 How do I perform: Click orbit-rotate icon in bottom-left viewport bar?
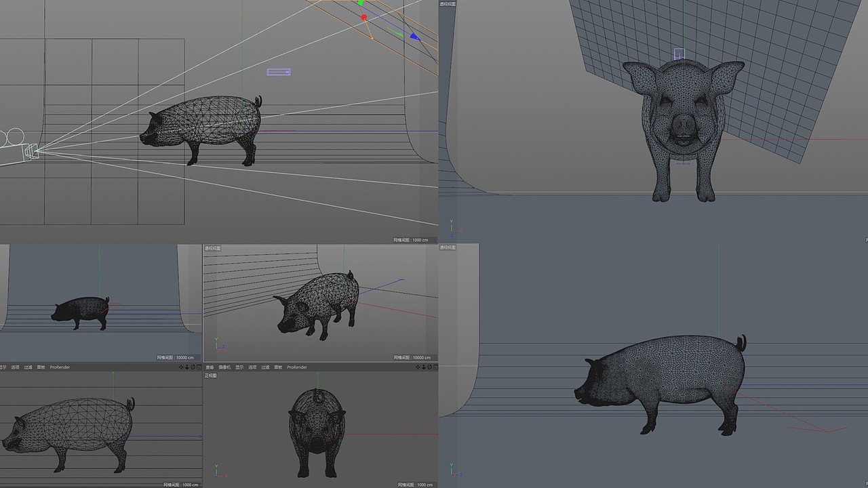coord(193,367)
